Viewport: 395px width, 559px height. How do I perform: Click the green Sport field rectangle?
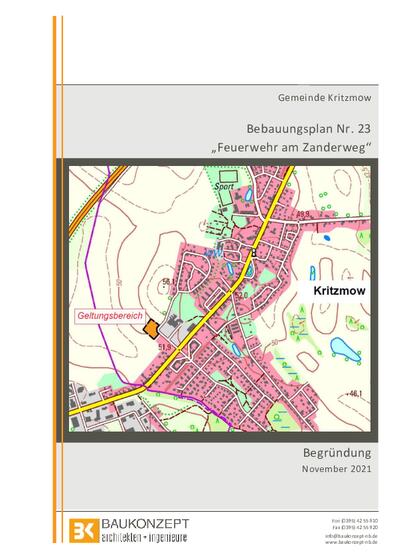(x=229, y=176)
